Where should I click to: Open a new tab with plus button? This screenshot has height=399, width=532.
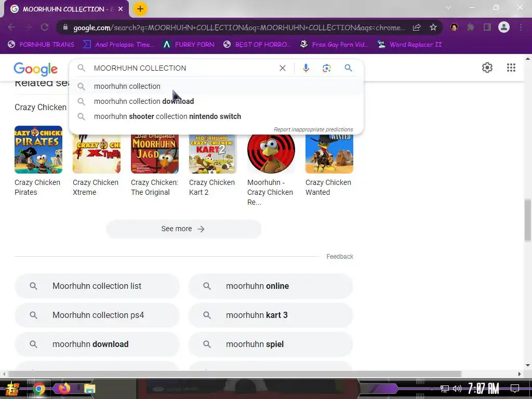(x=140, y=9)
